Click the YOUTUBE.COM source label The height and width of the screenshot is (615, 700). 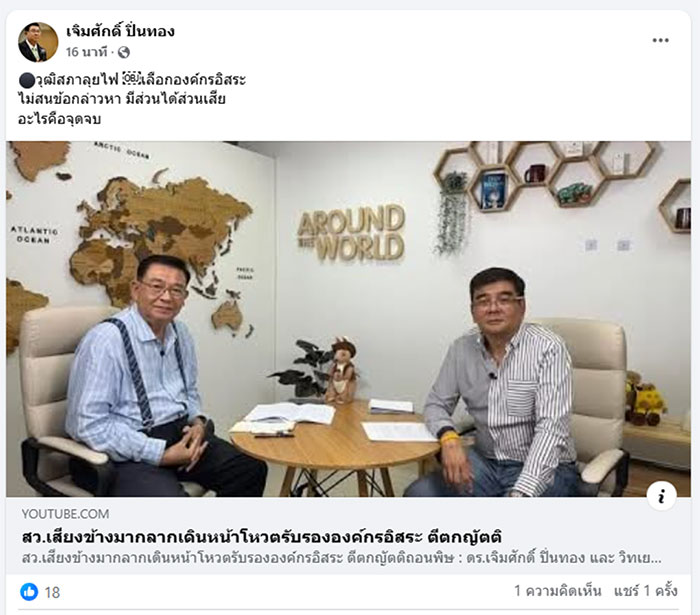65,514
